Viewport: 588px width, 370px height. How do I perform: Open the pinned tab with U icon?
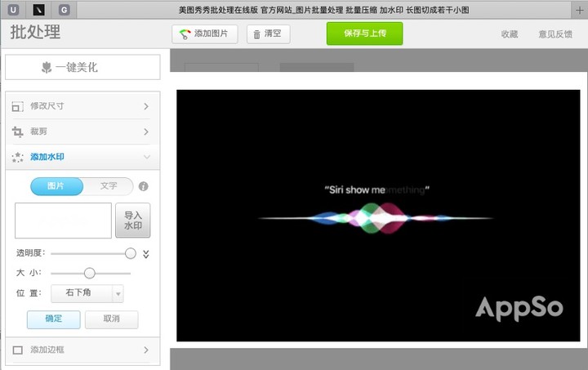coord(13,10)
